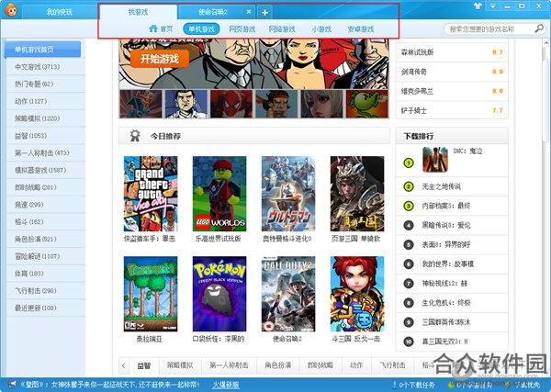
Task: Open 森林试玩版 in the rating list
Action: (452, 52)
